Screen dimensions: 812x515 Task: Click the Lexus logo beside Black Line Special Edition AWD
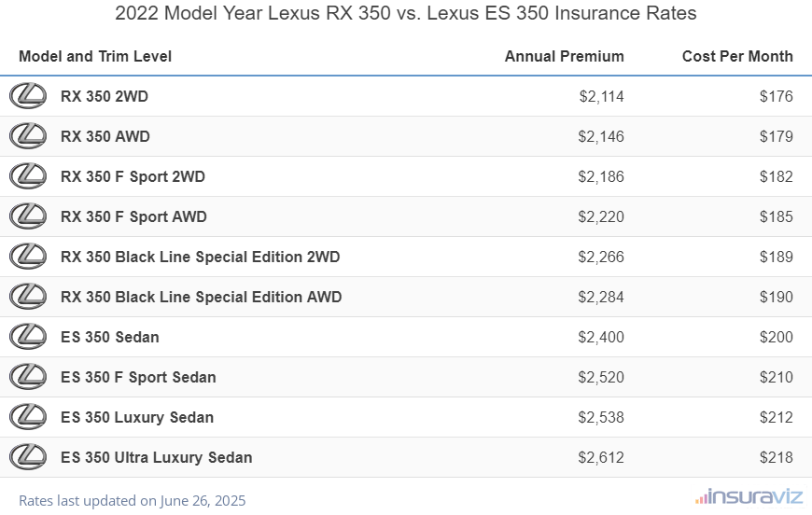tap(28, 297)
